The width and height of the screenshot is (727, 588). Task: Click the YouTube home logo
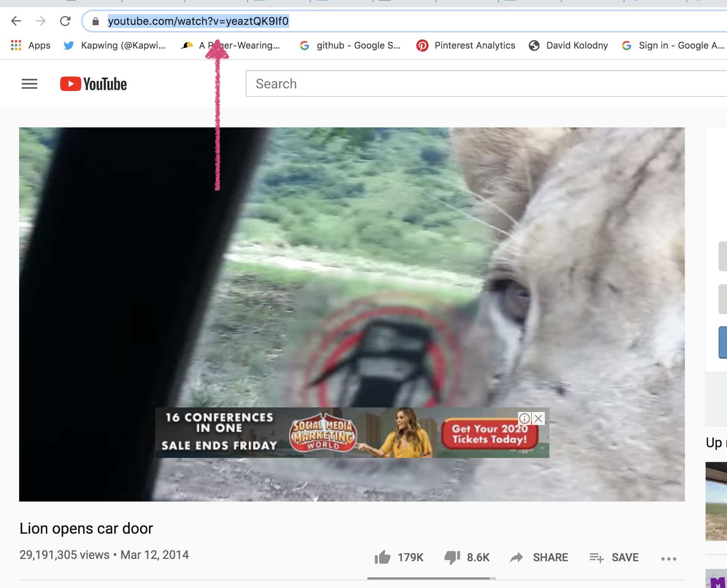pos(93,84)
